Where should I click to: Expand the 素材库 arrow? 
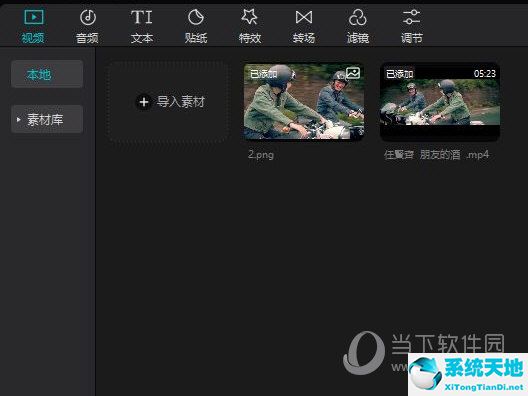click(x=19, y=120)
